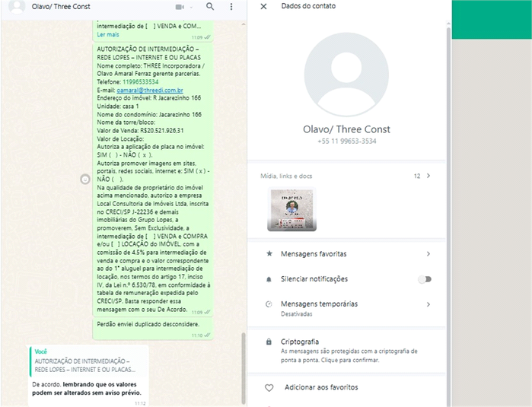Click the lock icon for Criptografia

coord(269,342)
